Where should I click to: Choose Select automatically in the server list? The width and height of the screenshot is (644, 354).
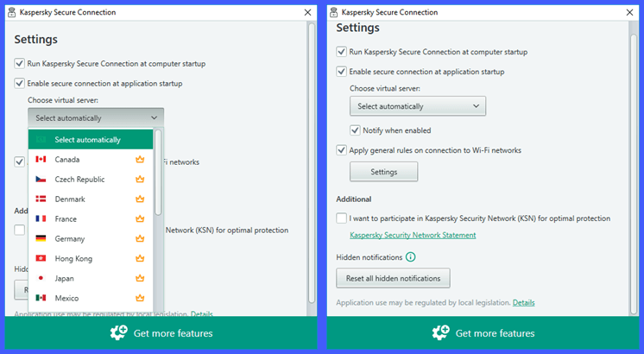pyautogui.click(x=91, y=140)
